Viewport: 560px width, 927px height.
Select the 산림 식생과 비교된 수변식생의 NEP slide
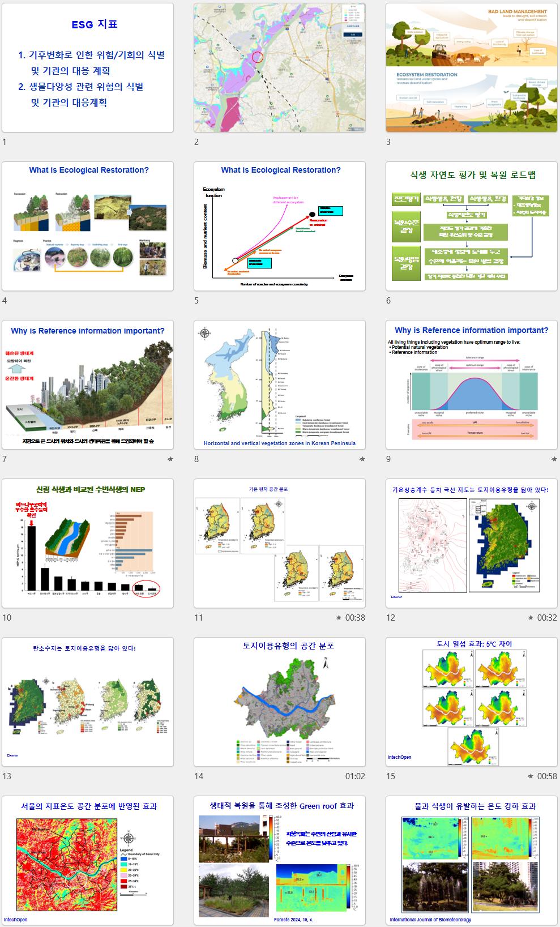[88, 544]
